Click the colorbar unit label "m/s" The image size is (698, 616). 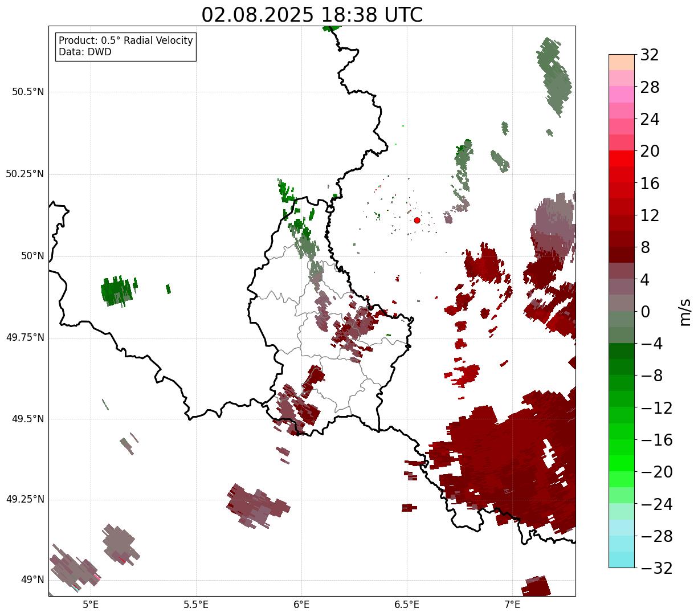pyautogui.click(x=685, y=311)
